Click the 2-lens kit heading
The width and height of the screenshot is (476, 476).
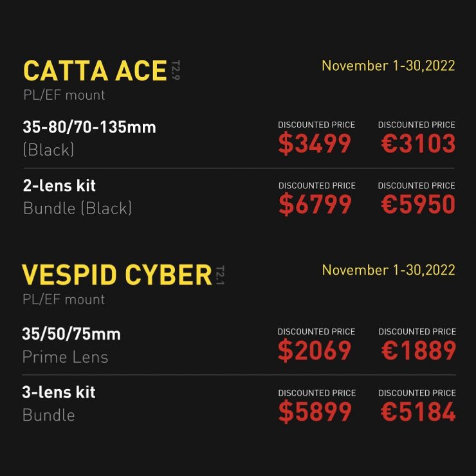59,186
